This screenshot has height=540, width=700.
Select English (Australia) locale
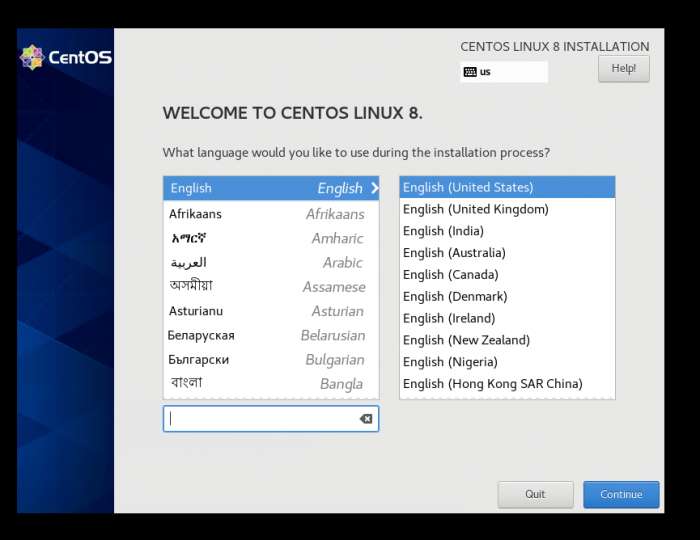506,253
